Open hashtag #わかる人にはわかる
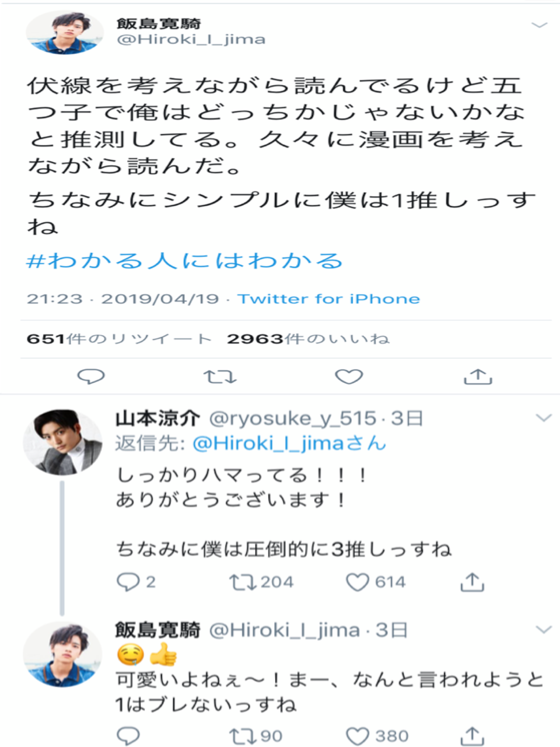The image size is (560, 747). pyautogui.click(x=184, y=261)
